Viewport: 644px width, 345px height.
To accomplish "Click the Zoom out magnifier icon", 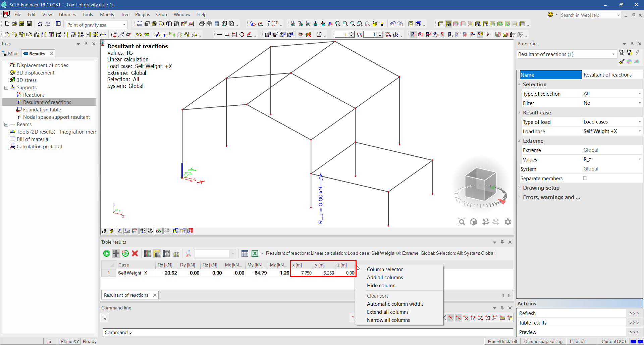I will 345,24.
